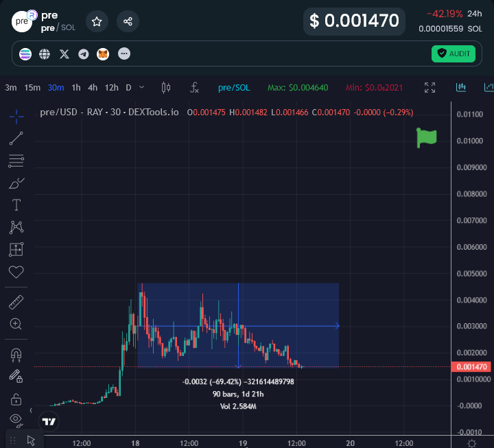Select the forecasting and measure tool

pos(16,250)
